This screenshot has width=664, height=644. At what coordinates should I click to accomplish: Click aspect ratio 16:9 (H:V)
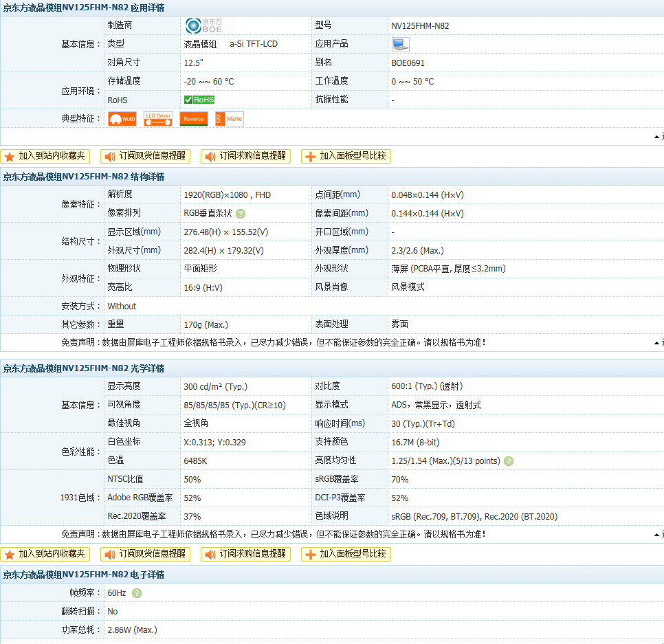(x=203, y=288)
